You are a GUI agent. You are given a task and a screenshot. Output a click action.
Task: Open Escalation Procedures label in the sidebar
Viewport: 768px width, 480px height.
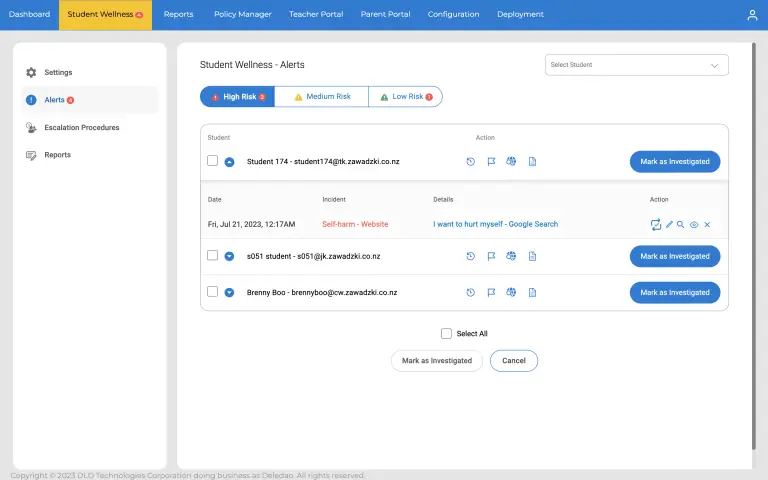[82, 128]
